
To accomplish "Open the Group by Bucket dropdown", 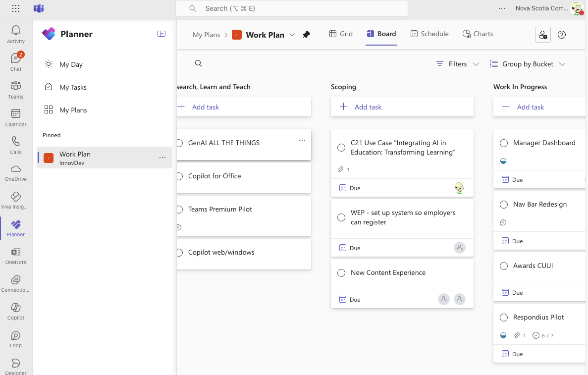I will click(x=527, y=64).
